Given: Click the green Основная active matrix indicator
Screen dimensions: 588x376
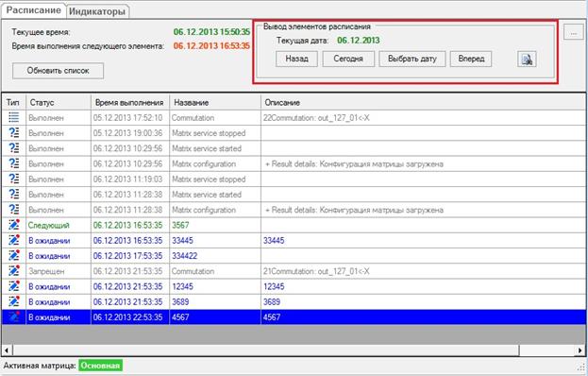Looking at the screenshot, I should [x=100, y=366].
